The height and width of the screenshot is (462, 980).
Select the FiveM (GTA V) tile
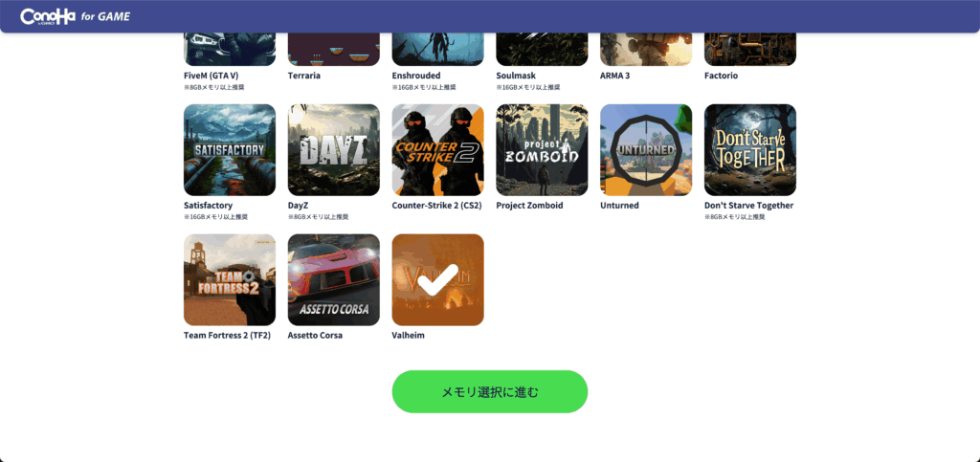[230, 49]
